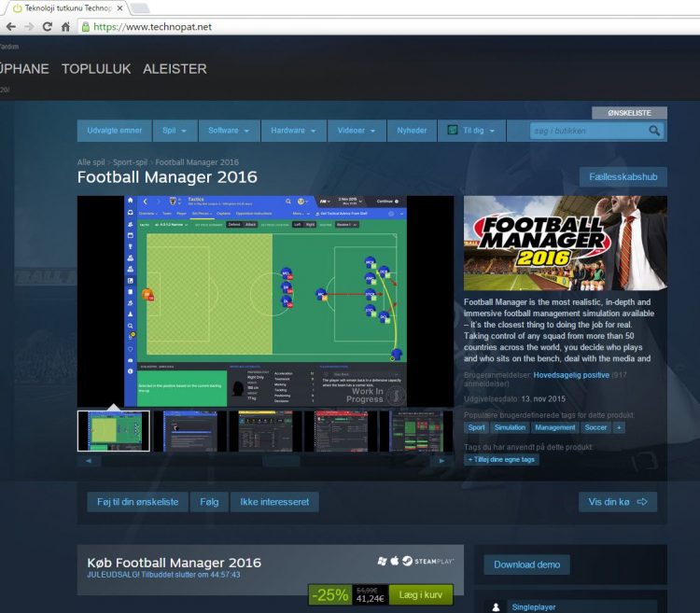Follow the Sport-spil breadcrumb link
700x613 pixels.
(130, 162)
